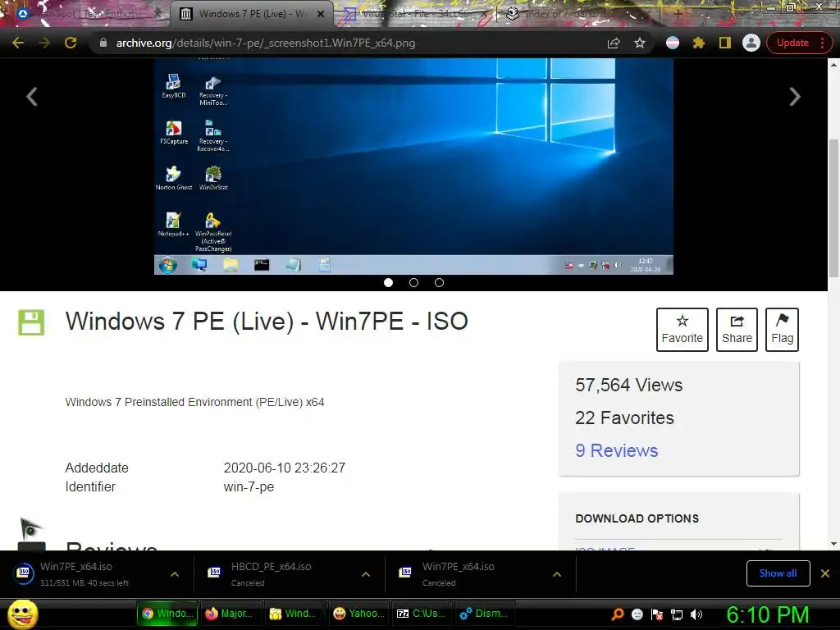Click the page vertical scrollbar
Screen dimensions: 840x630
click(833, 209)
